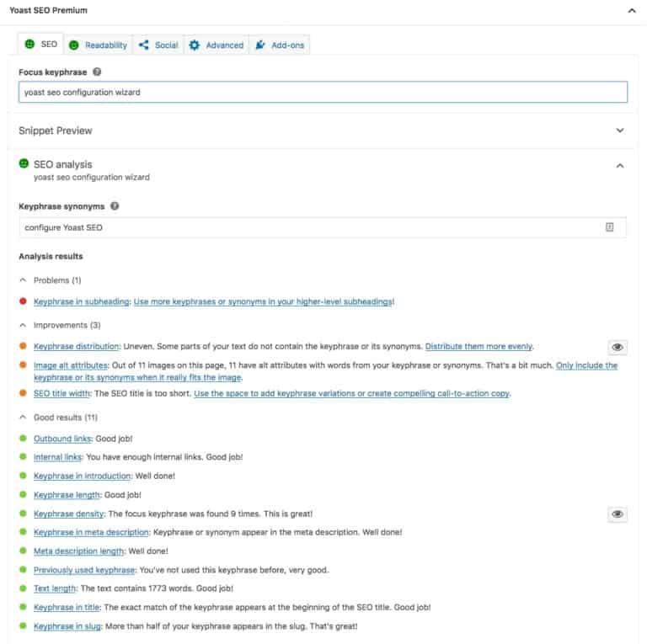Click the Advanced tab gear icon
The image size is (647, 644).
(195, 45)
